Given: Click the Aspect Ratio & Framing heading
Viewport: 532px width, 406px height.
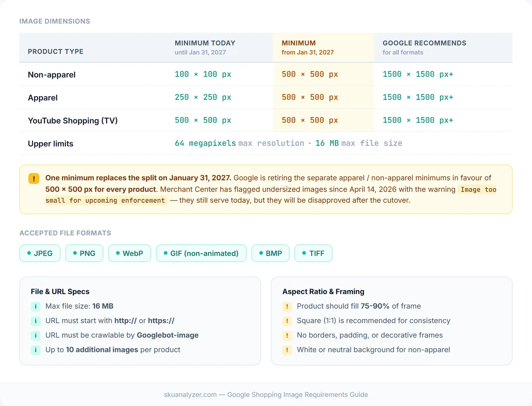Looking at the screenshot, I should click(323, 292).
